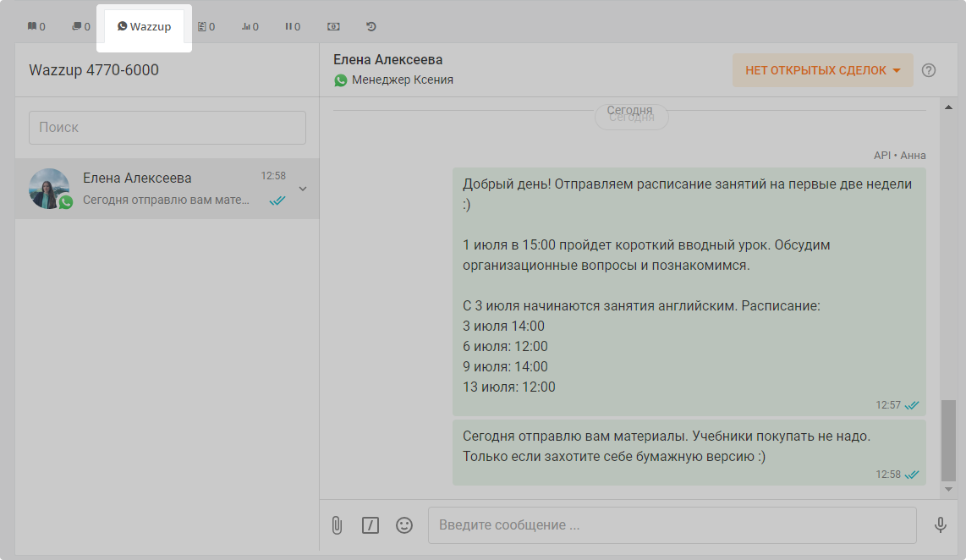Screen dimensions: 966x560
Task: Open the chat bubbles tab
Action: [81, 26]
